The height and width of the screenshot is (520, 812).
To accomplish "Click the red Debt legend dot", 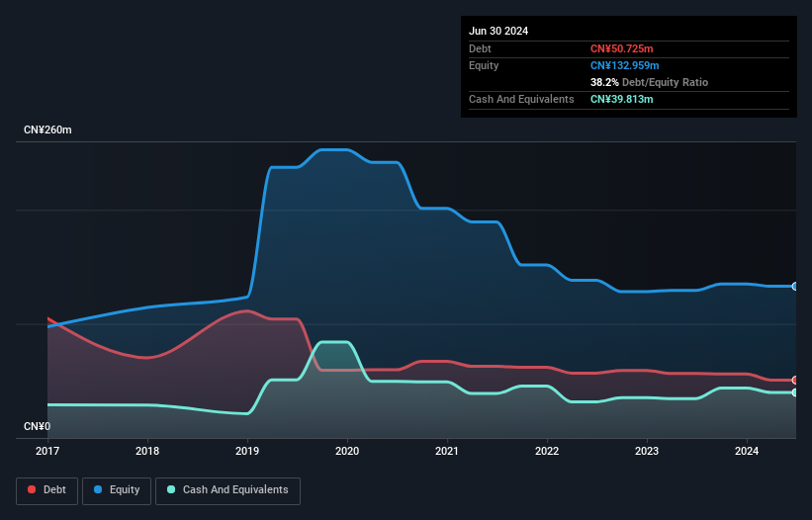I will [x=32, y=489].
